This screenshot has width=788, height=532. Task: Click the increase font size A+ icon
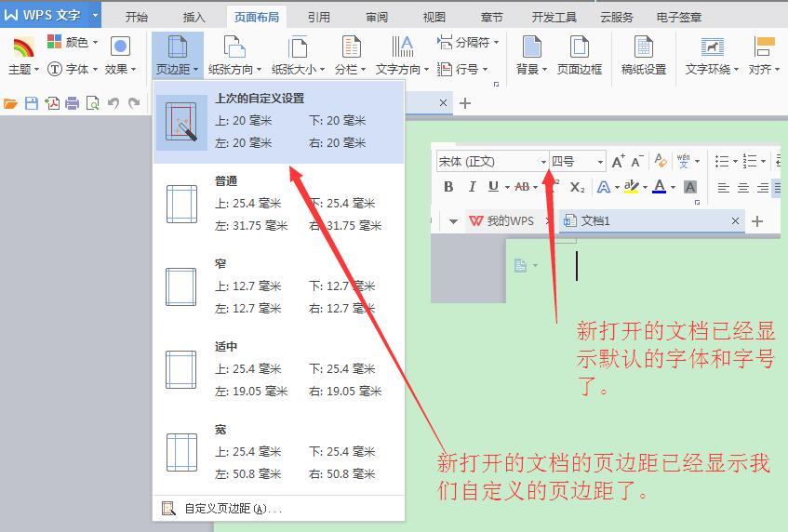pyautogui.click(x=618, y=161)
